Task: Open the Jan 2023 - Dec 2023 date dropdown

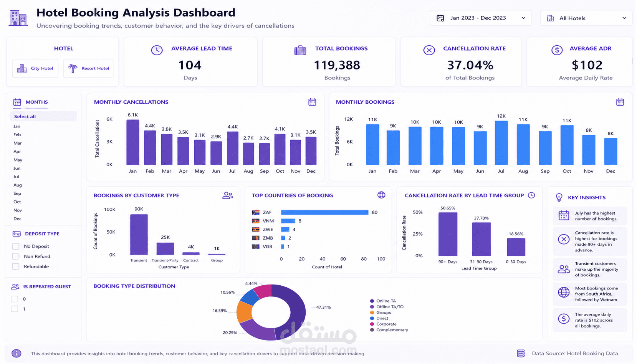Action: (481, 18)
